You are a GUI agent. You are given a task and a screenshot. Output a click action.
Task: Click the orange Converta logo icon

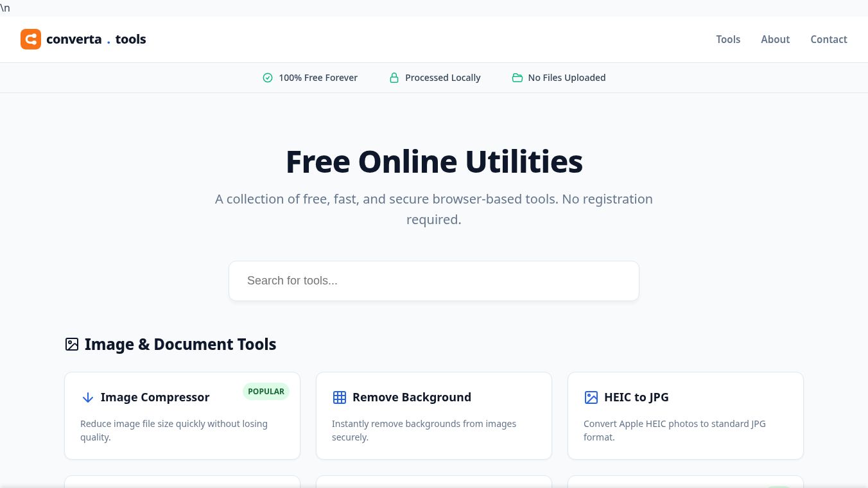point(31,39)
